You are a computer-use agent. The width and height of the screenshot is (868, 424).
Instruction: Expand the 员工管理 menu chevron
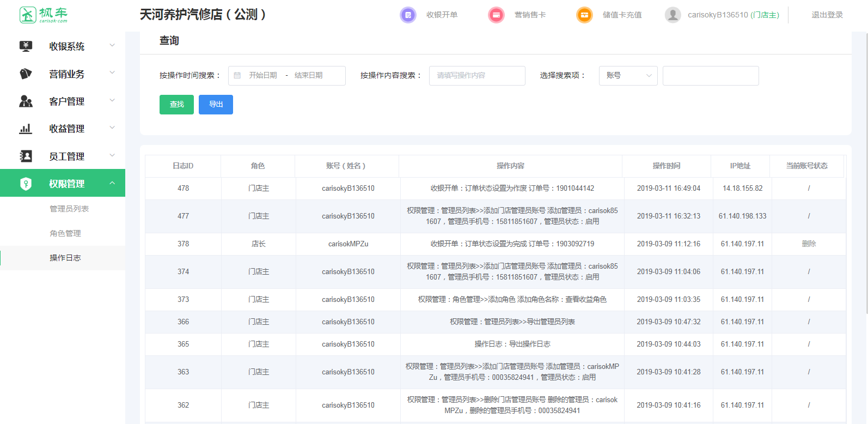coord(112,156)
